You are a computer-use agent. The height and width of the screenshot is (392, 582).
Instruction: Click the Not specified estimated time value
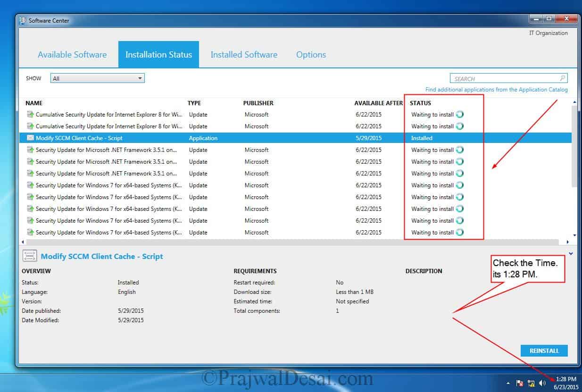(352, 301)
